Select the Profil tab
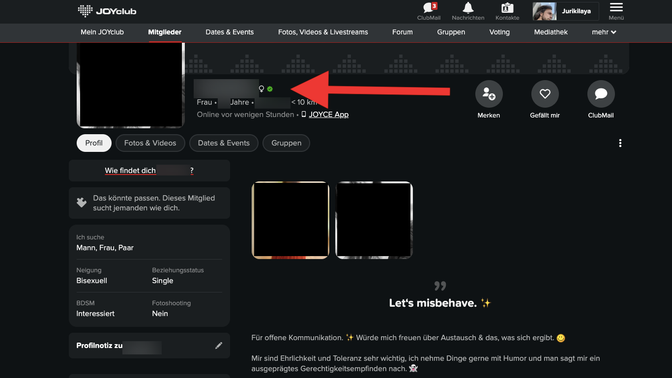The image size is (672, 378). pyautogui.click(x=94, y=143)
